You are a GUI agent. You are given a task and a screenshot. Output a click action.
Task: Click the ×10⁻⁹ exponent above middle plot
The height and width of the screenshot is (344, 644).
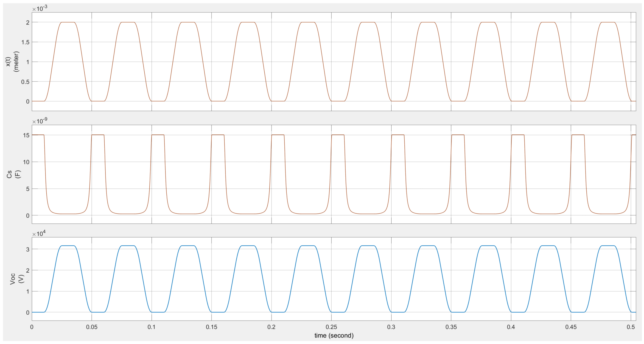point(39,121)
